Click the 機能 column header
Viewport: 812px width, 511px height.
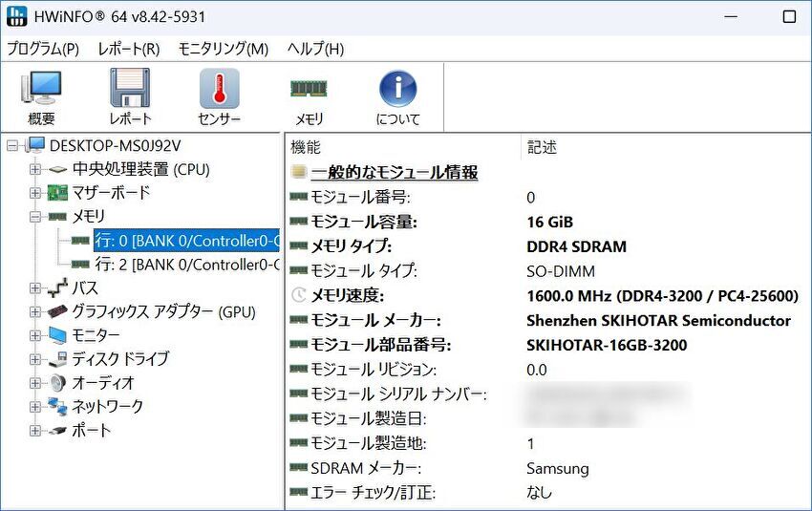(306, 147)
